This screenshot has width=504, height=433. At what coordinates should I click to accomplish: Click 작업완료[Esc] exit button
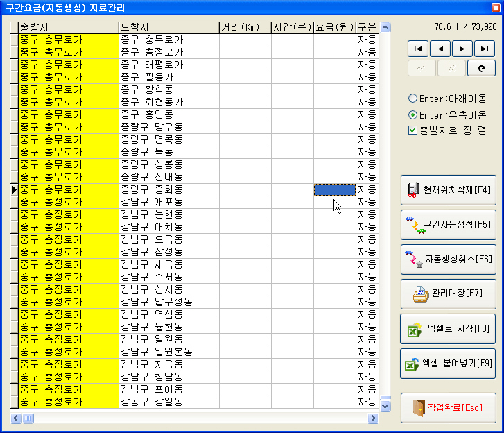click(x=449, y=408)
